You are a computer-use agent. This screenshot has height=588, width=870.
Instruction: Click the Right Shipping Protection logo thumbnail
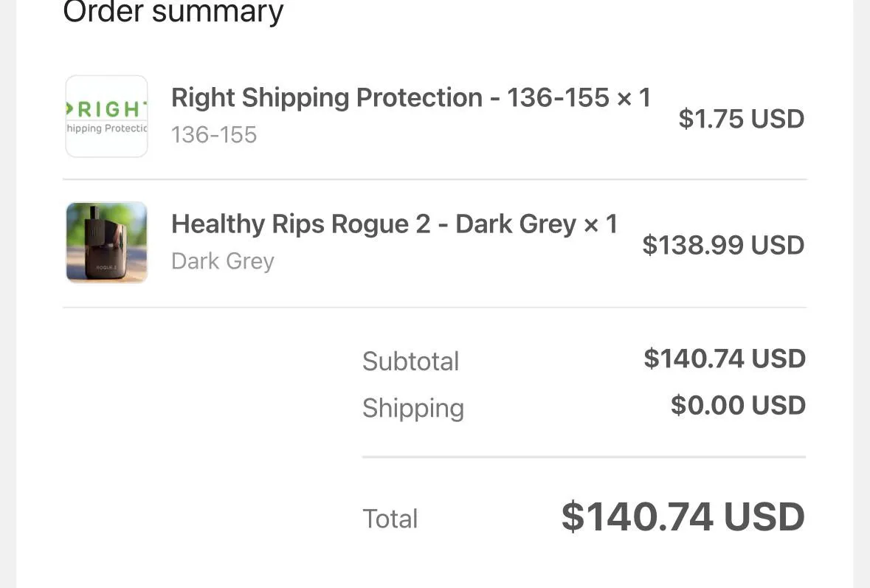coord(106,117)
